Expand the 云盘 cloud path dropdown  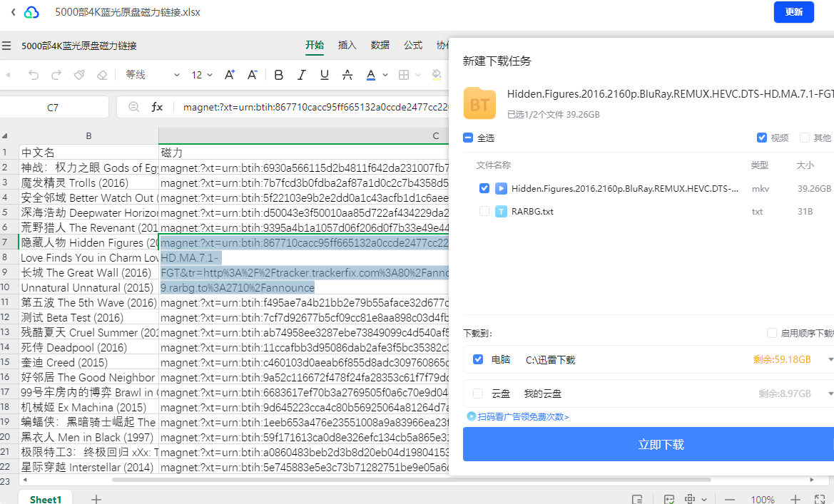(x=830, y=394)
